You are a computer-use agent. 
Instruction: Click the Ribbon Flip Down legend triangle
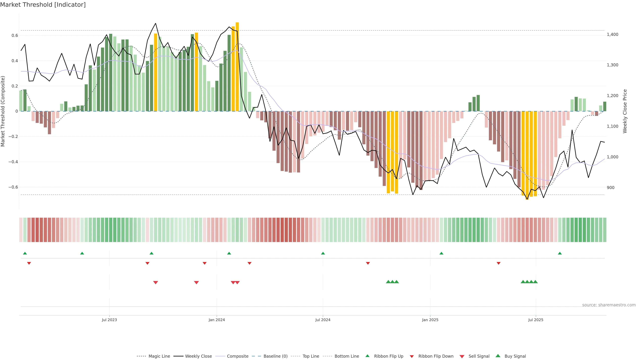tap(412, 356)
